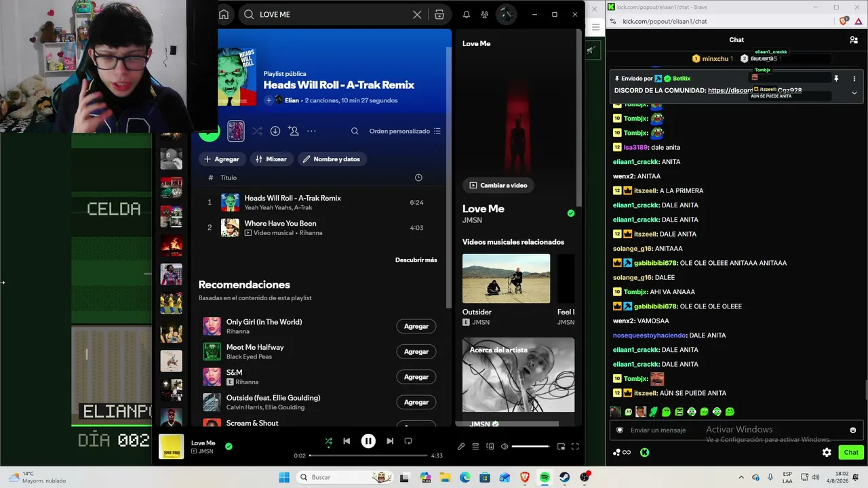Toggle repeat in the player bar
The image size is (868, 488).
tap(408, 441)
